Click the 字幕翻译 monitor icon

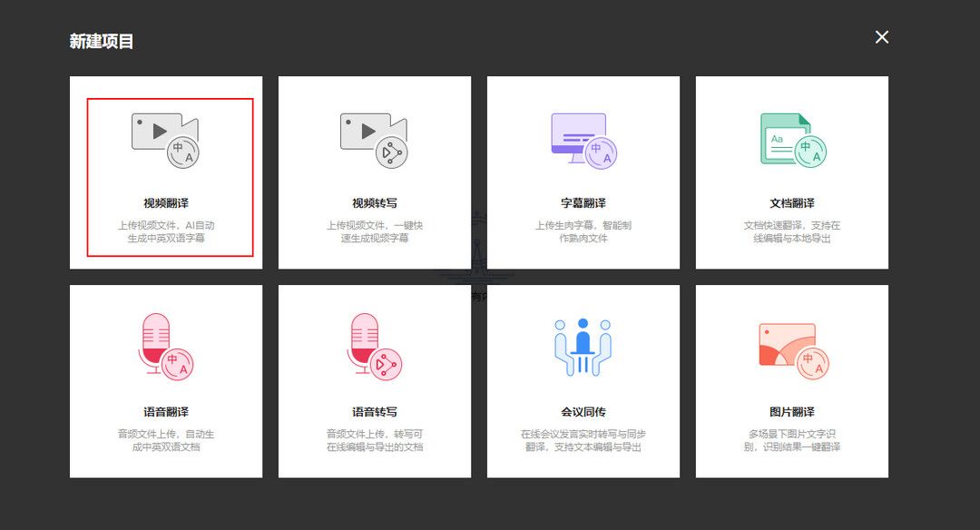[x=583, y=141]
